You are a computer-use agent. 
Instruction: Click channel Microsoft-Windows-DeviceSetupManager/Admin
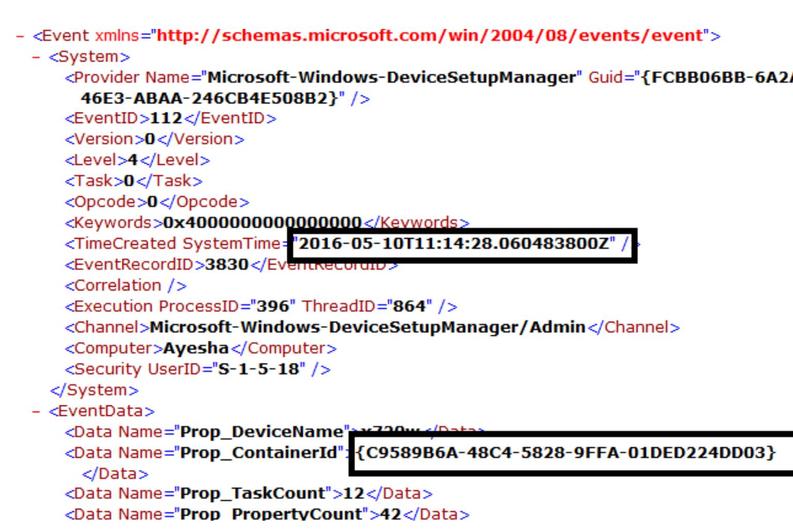pos(368,327)
